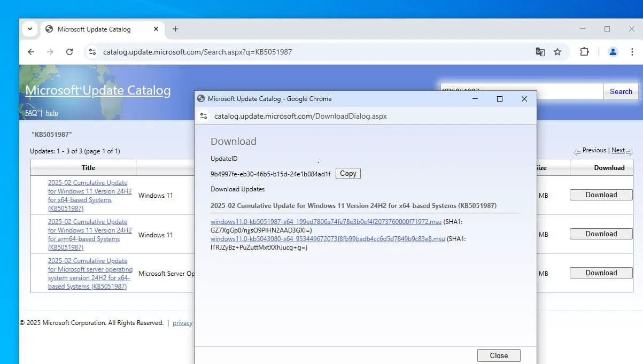Open the kb5043080 x64 msu file link
Screen dimensions: 643x364
[x=327, y=239]
